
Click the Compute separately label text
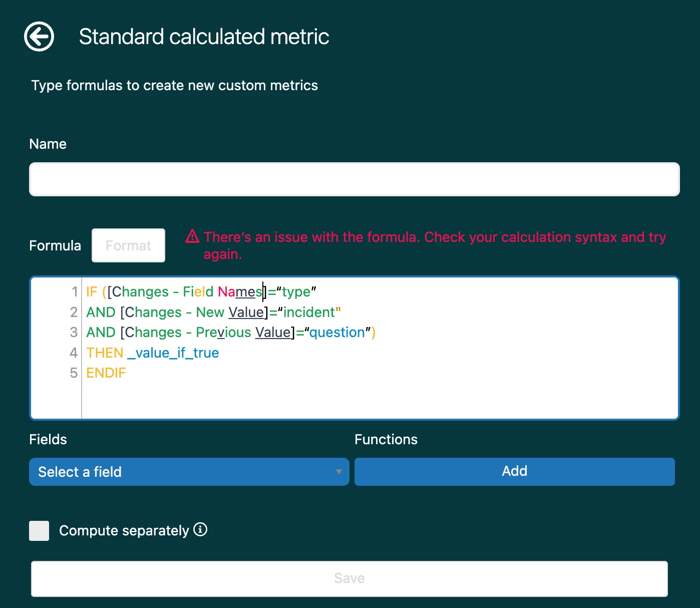click(x=124, y=530)
